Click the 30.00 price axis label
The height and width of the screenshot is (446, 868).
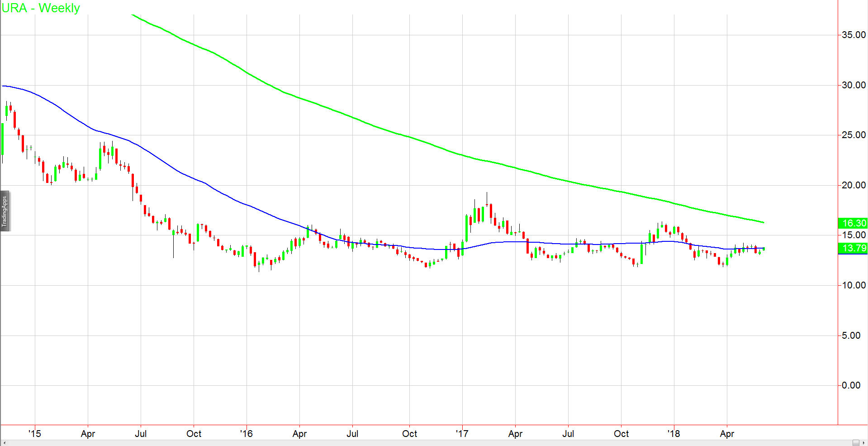pos(854,85)
